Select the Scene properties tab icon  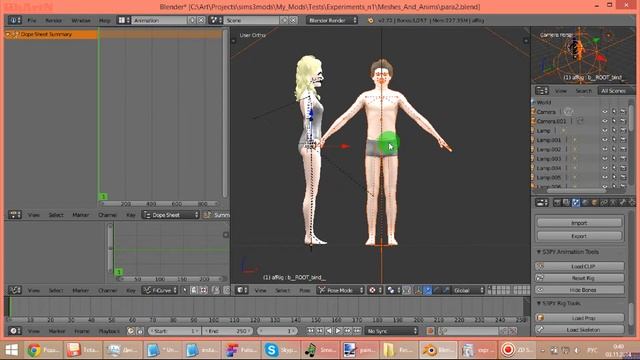coord(576,202)
